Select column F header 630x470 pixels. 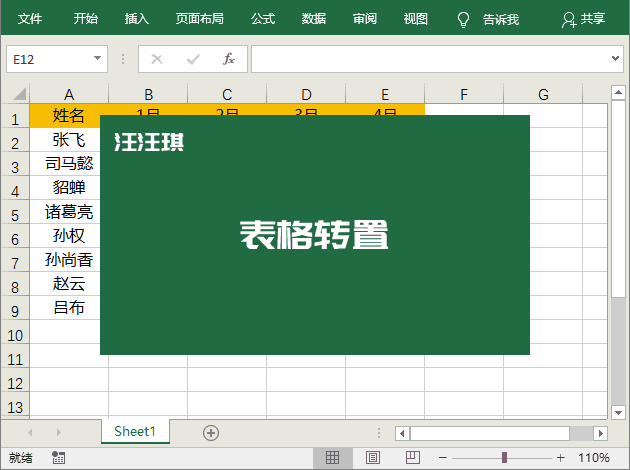[464, 94]
